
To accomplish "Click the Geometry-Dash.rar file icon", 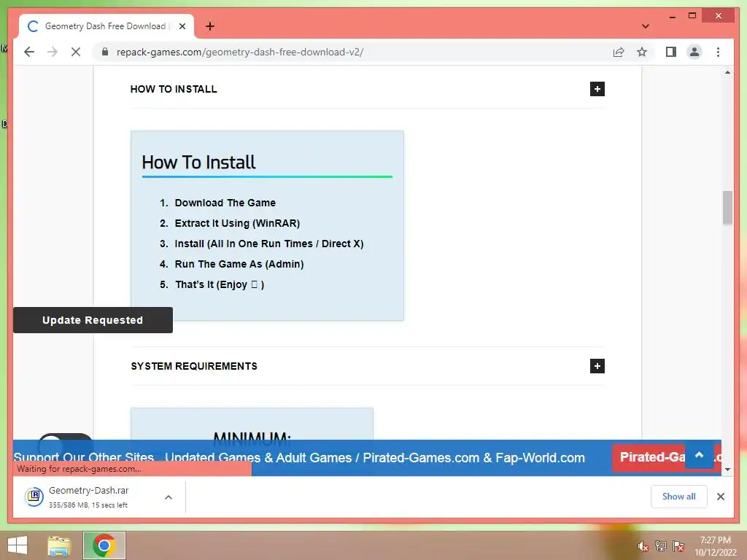I will pos(34,497).
